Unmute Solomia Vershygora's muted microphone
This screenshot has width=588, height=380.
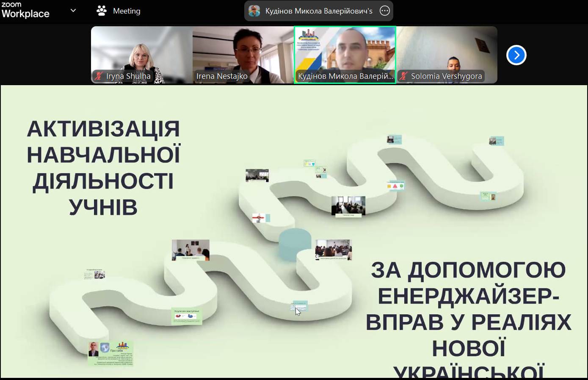(x=404, y=76)
